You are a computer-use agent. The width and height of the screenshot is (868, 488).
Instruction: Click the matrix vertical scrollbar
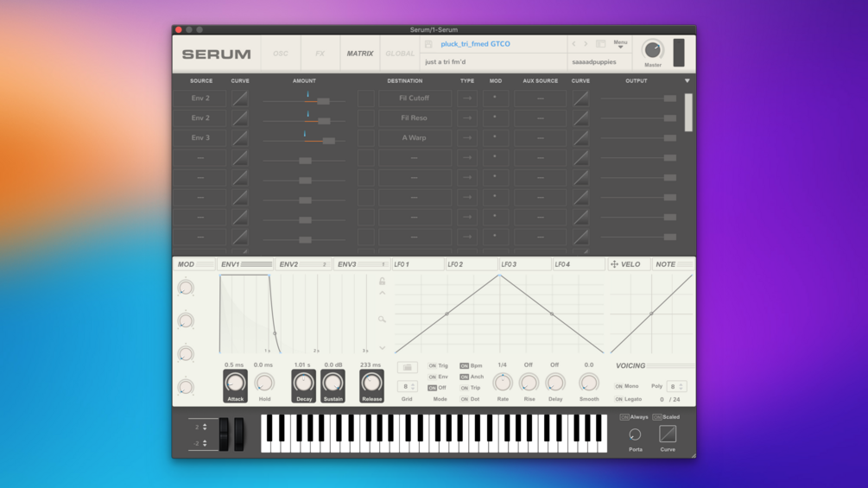[x=688, y=112]
